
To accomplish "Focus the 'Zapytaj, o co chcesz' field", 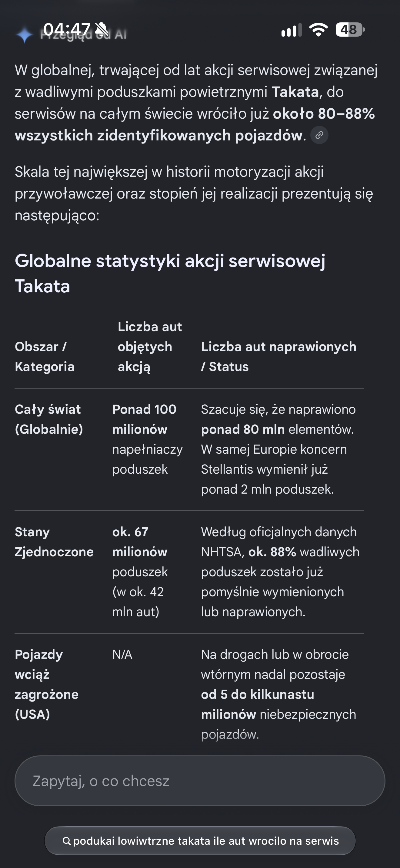I will point(200,781).
